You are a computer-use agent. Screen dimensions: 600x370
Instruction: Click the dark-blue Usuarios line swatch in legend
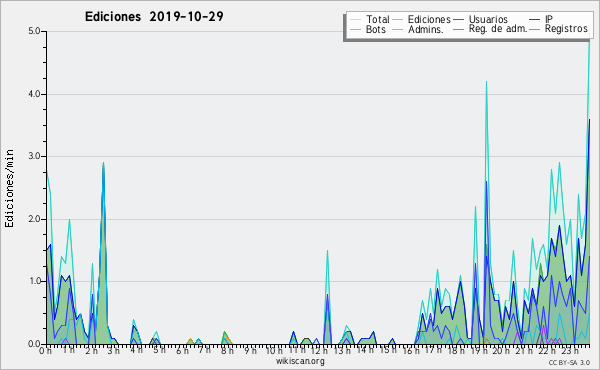pos(458,20)
